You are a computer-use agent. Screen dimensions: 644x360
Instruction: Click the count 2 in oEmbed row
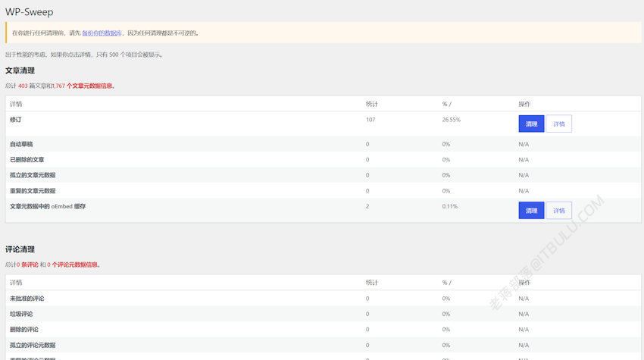(367, 206)
